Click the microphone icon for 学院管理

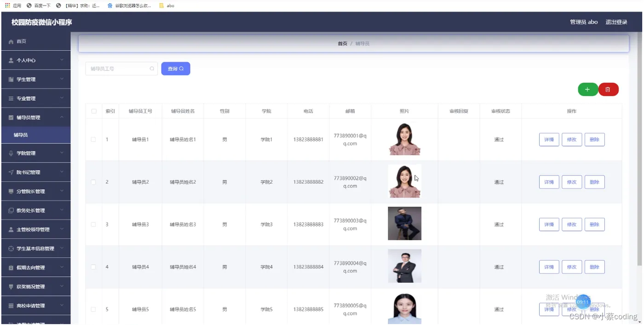coord(11,153)
